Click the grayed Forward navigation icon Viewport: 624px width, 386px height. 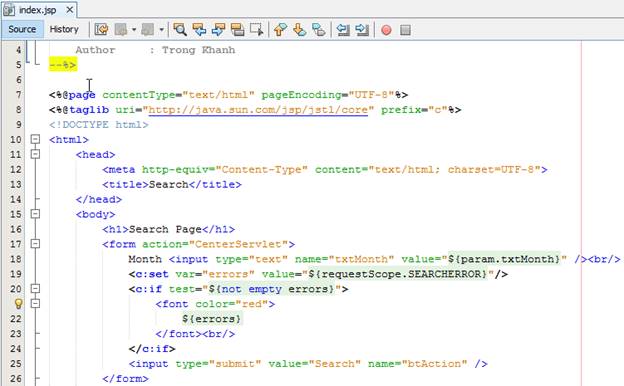[x=148, y=29]
